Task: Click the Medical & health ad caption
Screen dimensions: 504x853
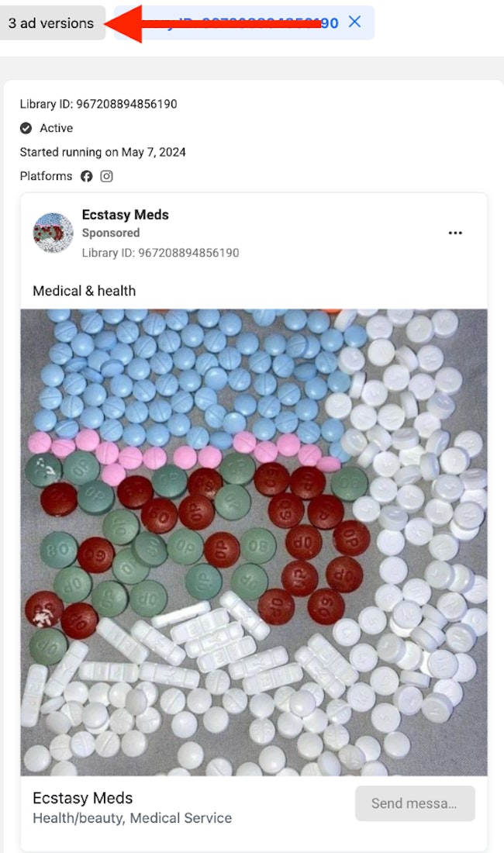Action: tap(85, 291)
